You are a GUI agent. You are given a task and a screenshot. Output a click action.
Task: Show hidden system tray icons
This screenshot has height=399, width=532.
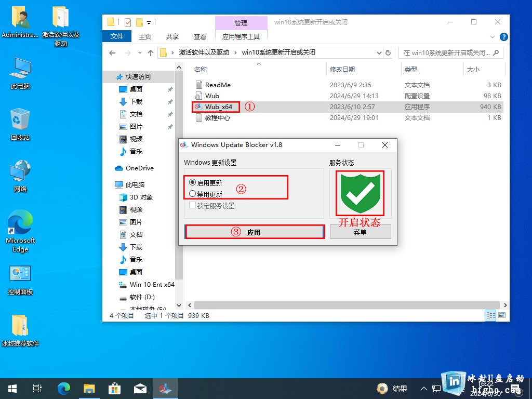click(x=424, y=389)
